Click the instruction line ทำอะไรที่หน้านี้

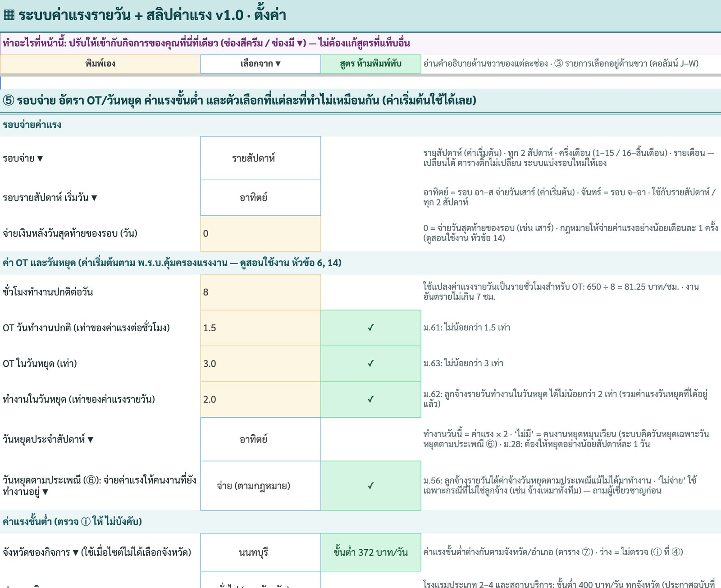pos(206,43)
